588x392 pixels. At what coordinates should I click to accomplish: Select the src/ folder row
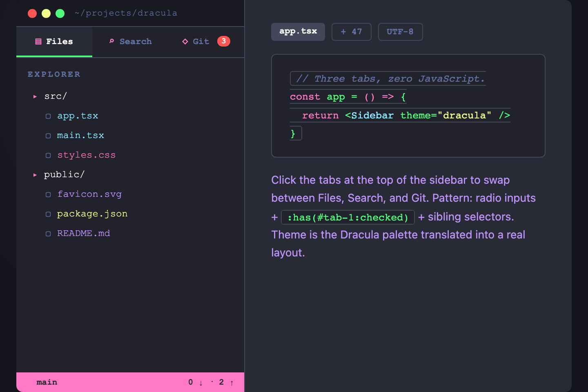[130, 96]
